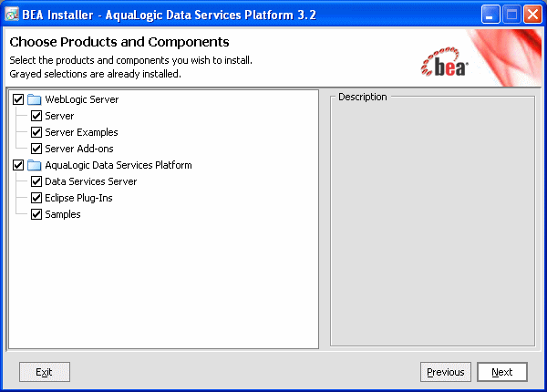Viewport: 547px width, 392px height.
Task: Select the Server label under WebLogic Server
Action: point(59,116)
